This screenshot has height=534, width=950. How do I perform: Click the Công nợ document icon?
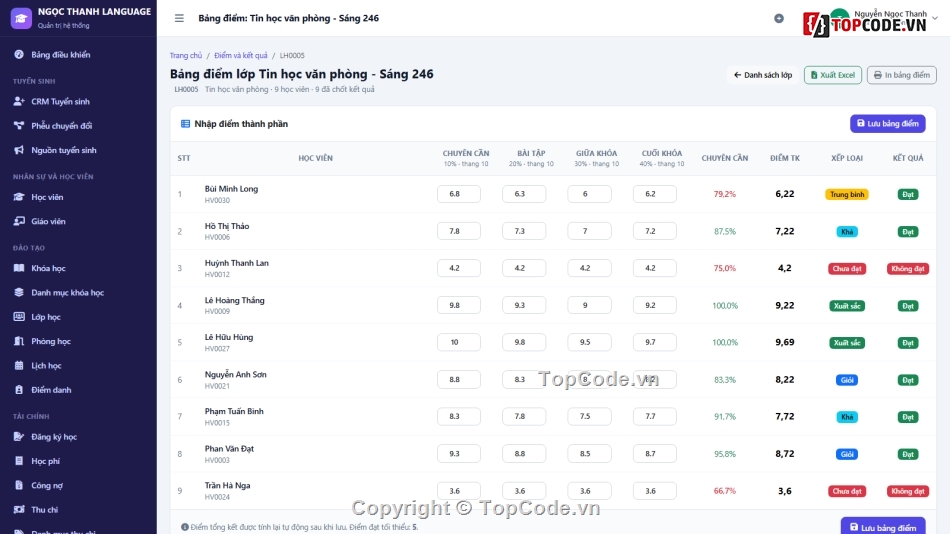[x=19, y=485]
